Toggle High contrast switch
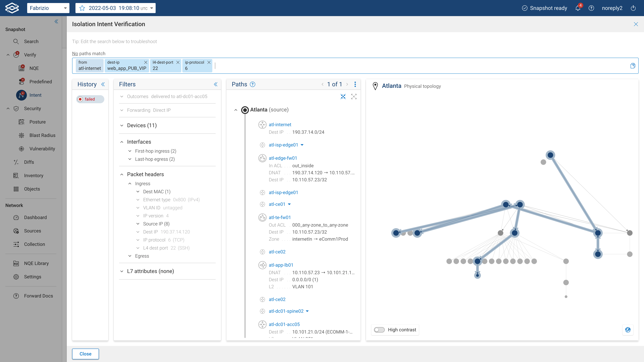This screenshot has height=362, width=644. [x=379, y=330]
